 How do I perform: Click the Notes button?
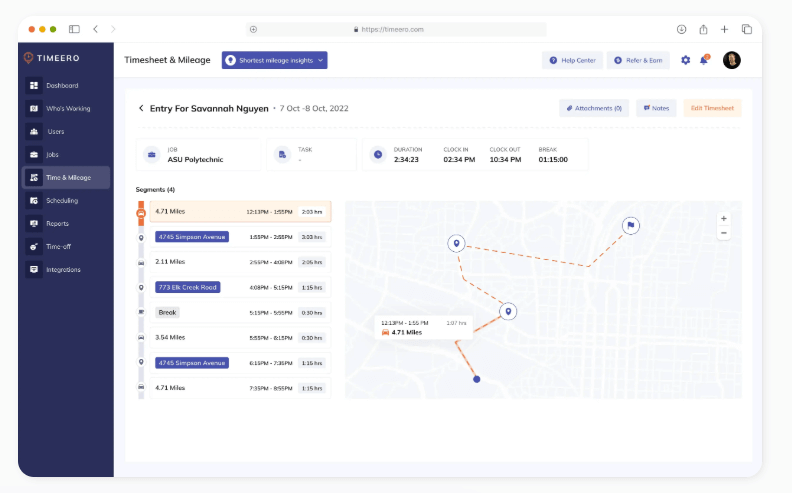pos(656,108)
